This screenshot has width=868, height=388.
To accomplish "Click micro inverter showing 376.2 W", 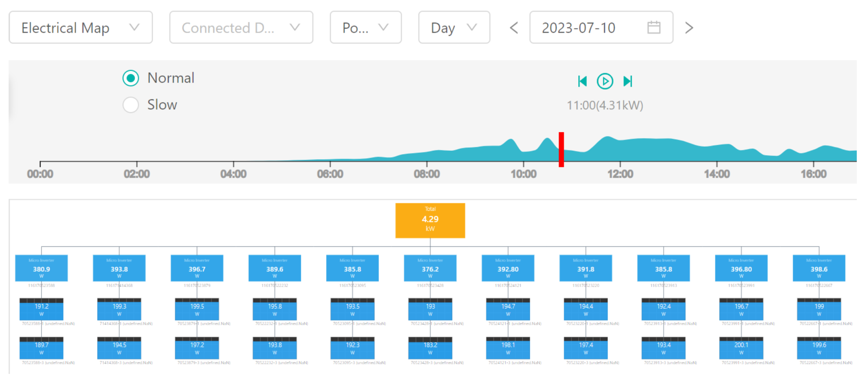I will [430, 268].
